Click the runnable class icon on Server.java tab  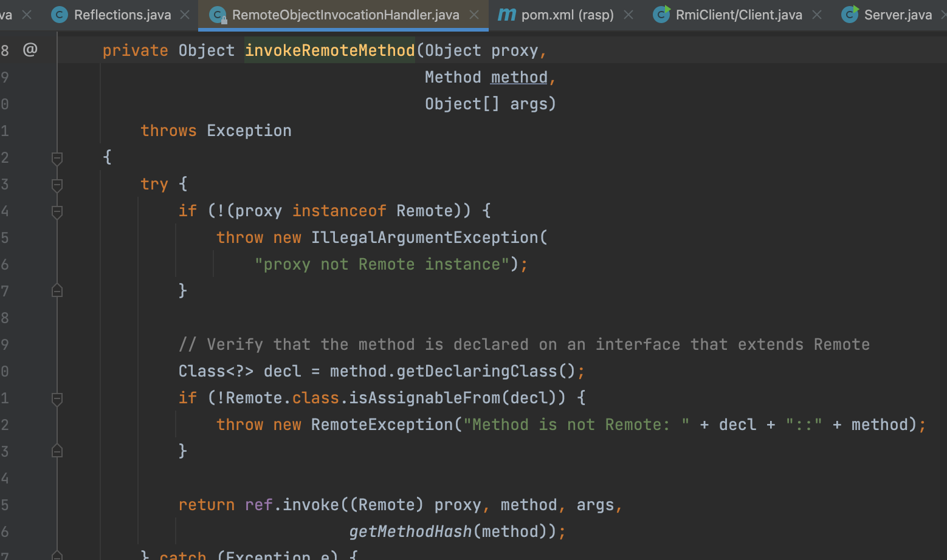pyautogui.click(x=850, y=14)
